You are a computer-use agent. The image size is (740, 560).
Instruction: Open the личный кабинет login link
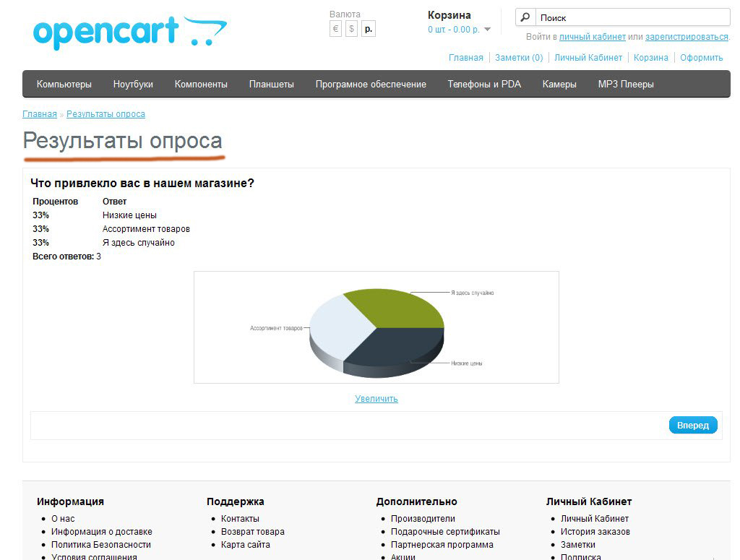592,36
